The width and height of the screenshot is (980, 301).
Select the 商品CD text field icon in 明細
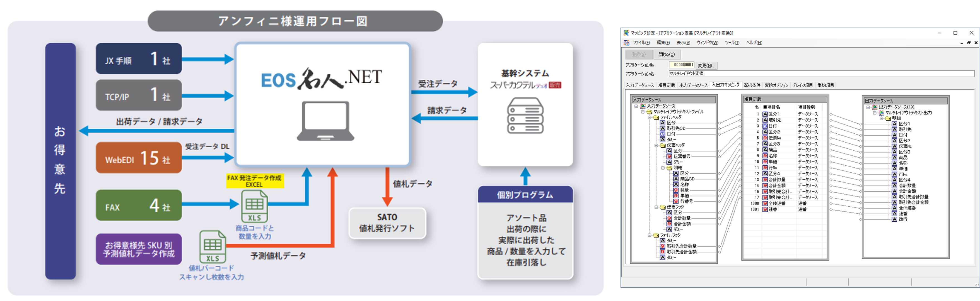click(676, 179)
